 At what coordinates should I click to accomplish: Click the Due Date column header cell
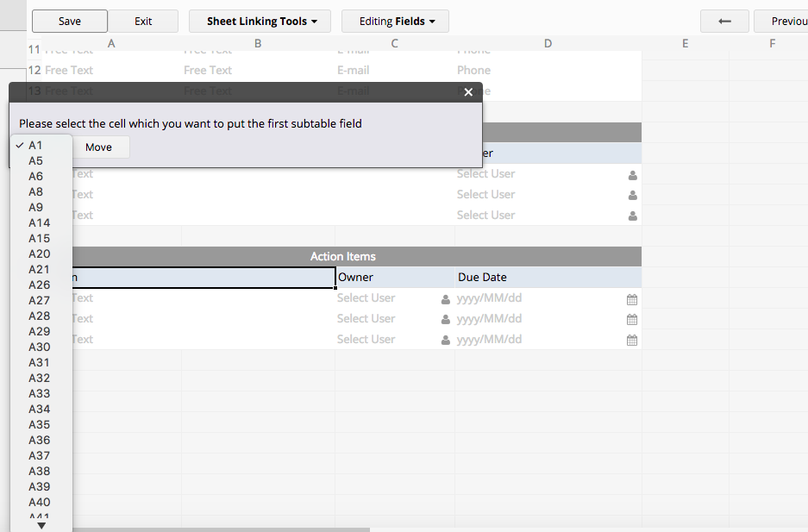(x=548, y=277)
